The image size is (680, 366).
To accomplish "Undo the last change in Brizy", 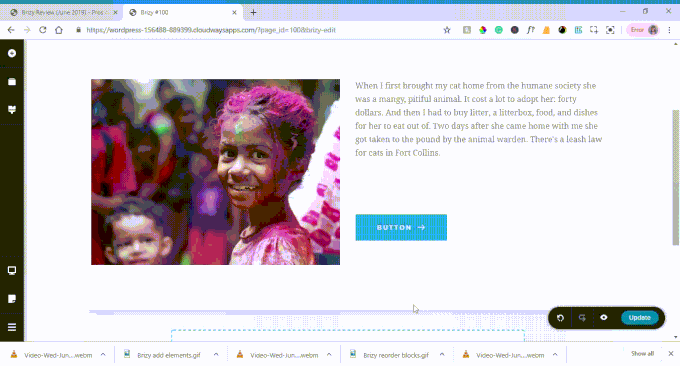I will click(x=560, y=318).
